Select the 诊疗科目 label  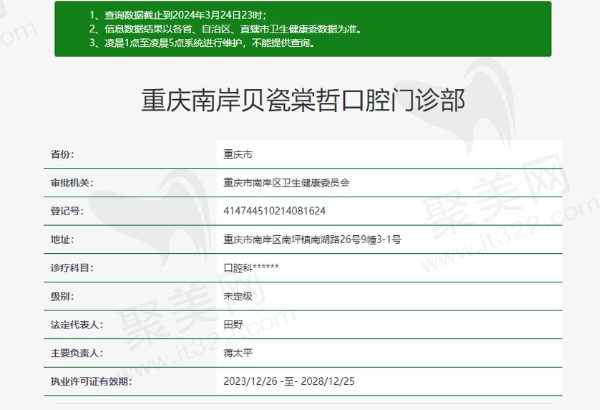pyautogui.click(x=72, y=268)
